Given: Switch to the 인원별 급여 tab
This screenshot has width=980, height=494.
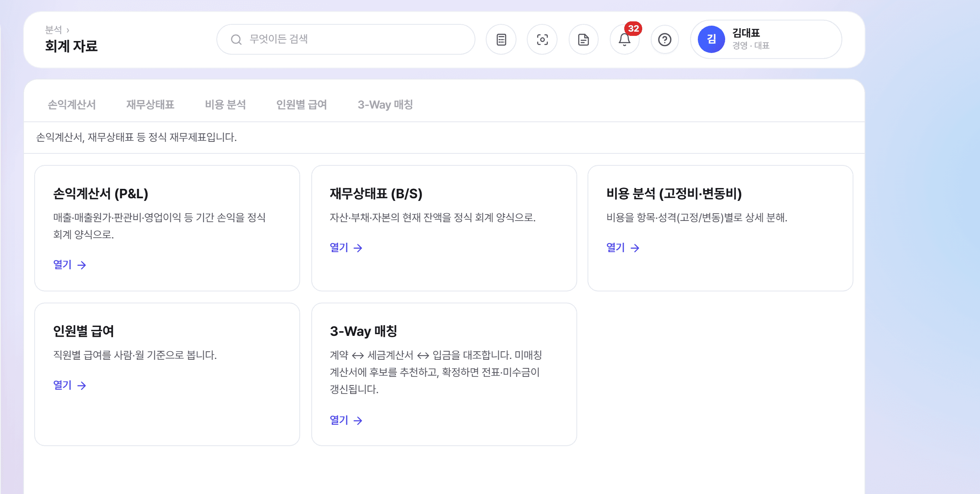Looking at the screenshot, I should (301, 105).
